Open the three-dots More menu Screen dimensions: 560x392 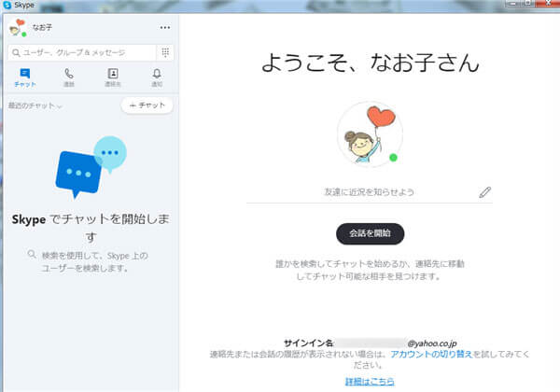pos(164,27)
